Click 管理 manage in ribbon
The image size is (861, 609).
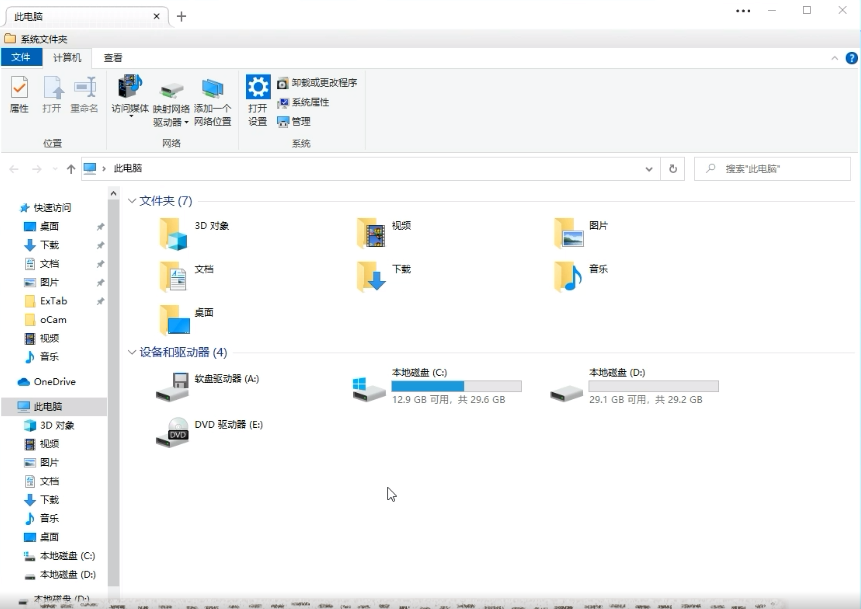coord(294,122)
